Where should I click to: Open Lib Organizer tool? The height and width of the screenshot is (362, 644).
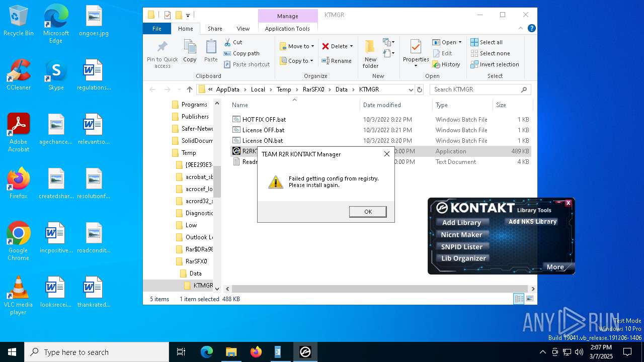pyautogui.click(x=463, y=258)
